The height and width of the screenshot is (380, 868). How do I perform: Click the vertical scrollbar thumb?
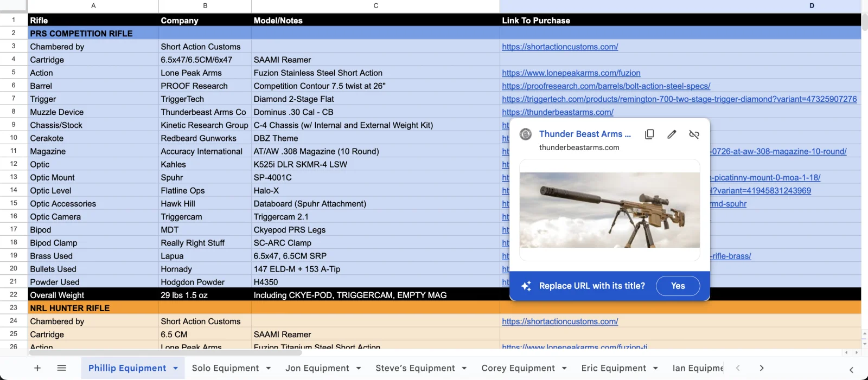pos(865,22)
